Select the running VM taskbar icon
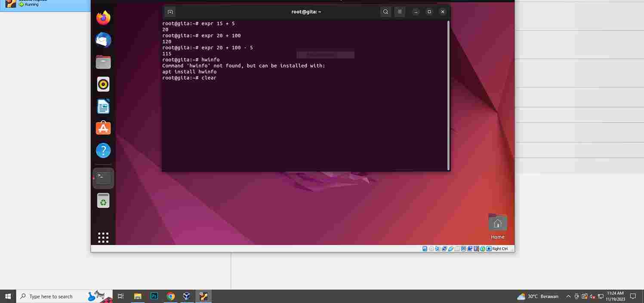Viewport: 644px width, 303px height. point(203,296)
